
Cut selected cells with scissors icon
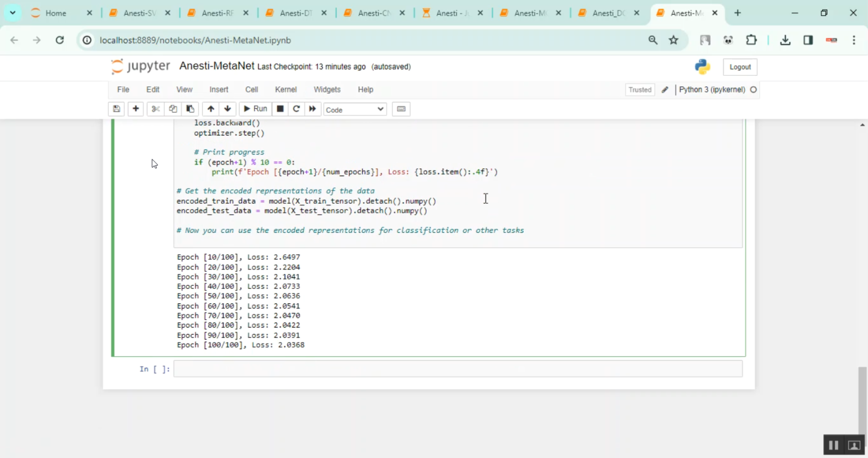click(155, 109)
